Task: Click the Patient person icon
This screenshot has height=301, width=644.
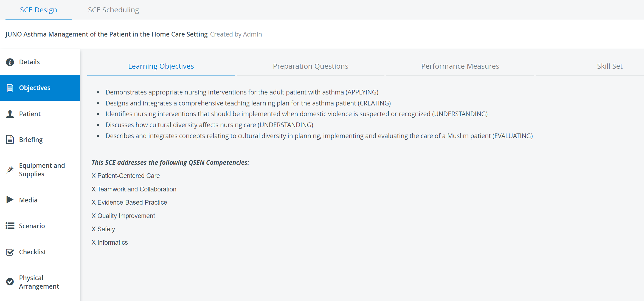Action: point(10,114)
